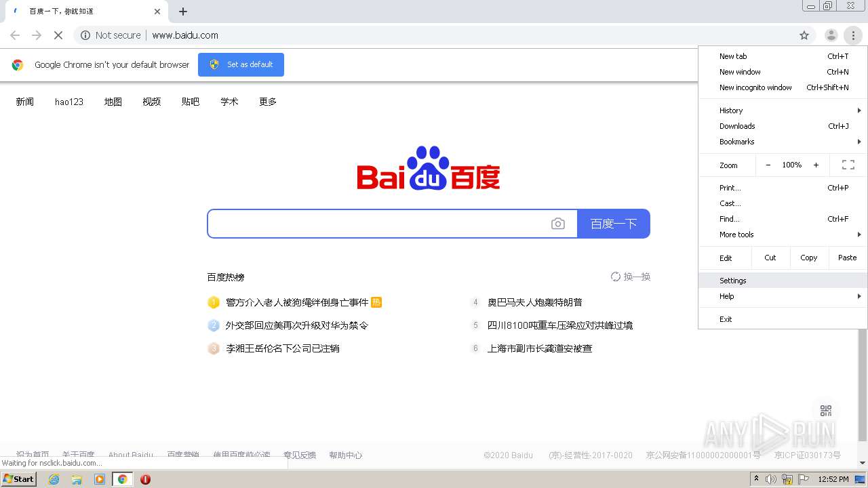Viewport: 868px width, 488px height.
Task: Expand the Bookmarks submenu
Action: [783, 142]
